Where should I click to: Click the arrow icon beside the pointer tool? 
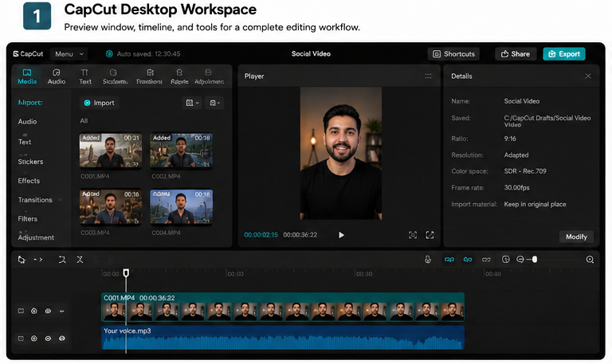(38, 260)
